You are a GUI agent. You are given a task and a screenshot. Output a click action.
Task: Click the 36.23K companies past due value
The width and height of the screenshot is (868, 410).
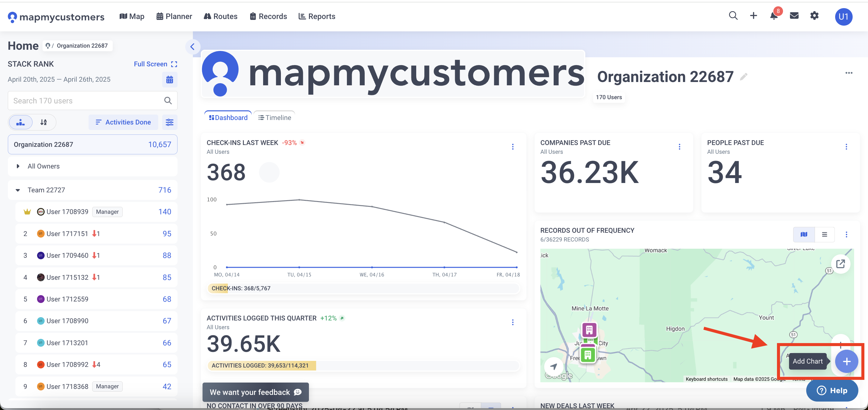pos(589,172)
